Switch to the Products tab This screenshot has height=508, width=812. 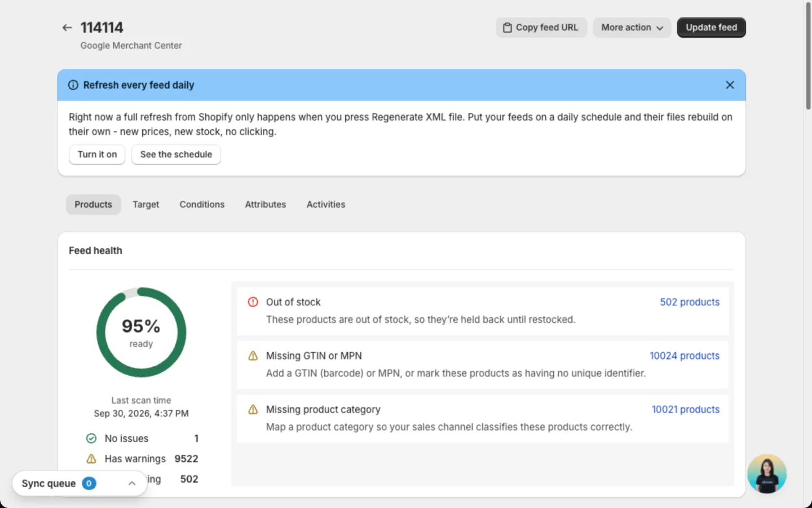[x=94, y=204]
